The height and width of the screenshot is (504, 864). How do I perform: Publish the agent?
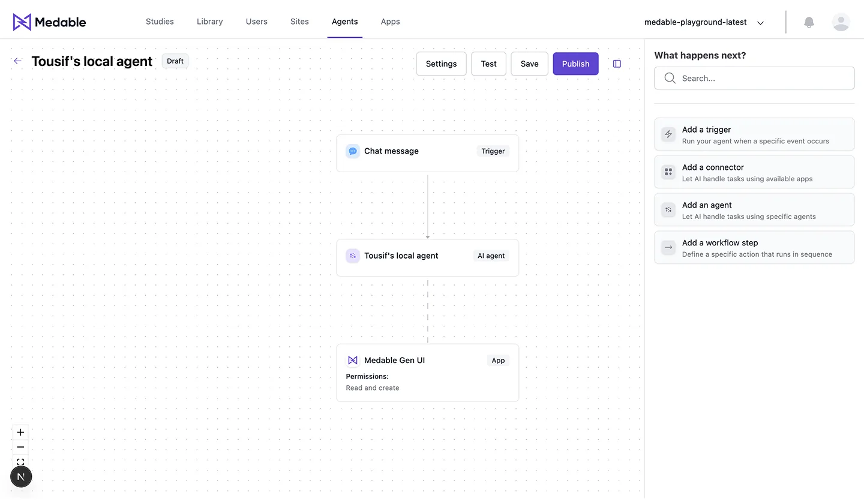(576, 64)
